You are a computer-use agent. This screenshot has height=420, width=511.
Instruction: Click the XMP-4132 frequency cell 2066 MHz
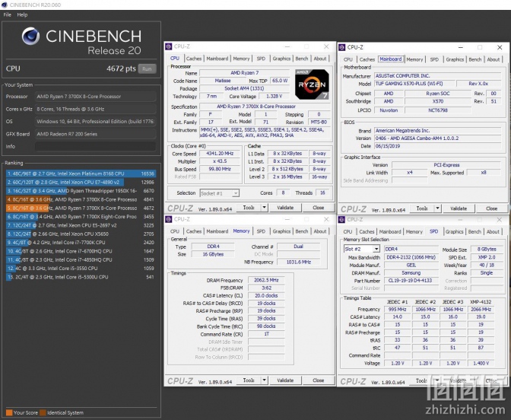click(481, 310)
